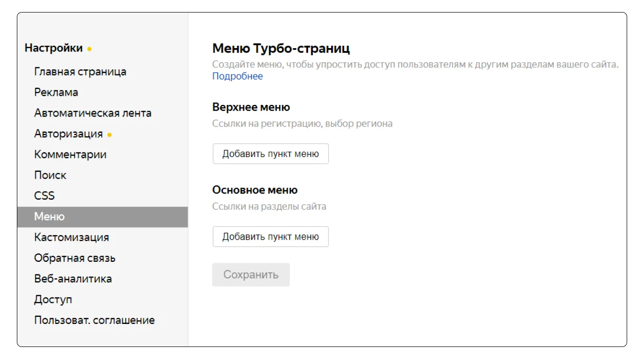Open the Поиск settings page
The width and height of the screenshot is (644, 359).
pos(50,175)
